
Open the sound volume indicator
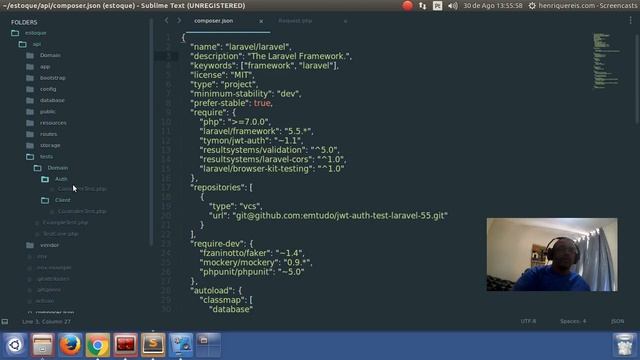tap(452, 6)
